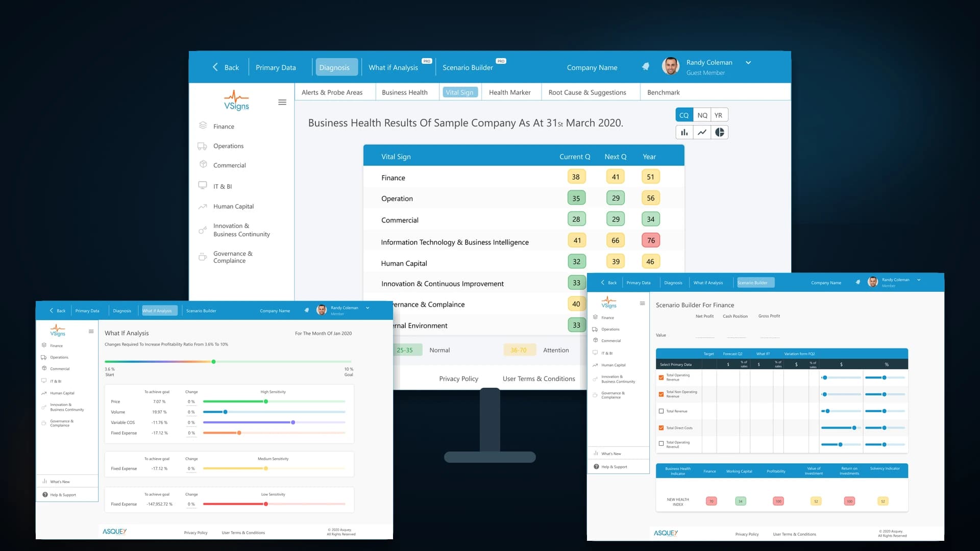980x551 pixels.
Task: Select YR period toggle
Action: [x=719, y=115]
